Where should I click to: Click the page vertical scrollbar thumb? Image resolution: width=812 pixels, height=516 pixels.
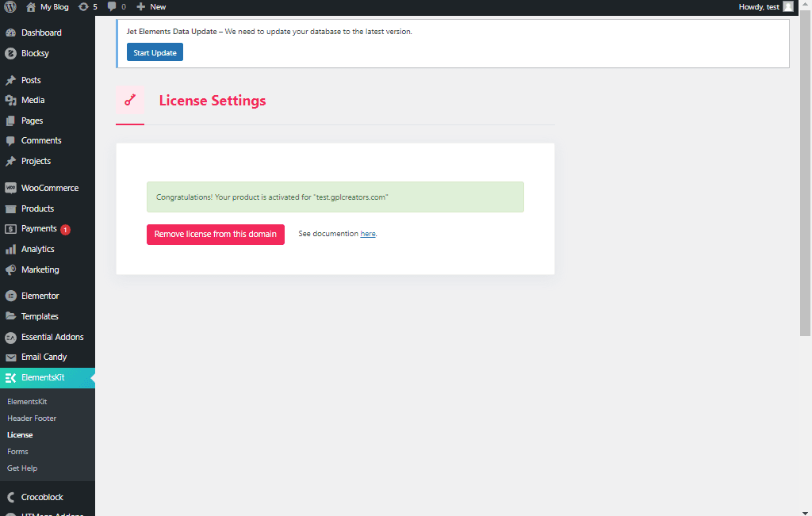(805, 174)
